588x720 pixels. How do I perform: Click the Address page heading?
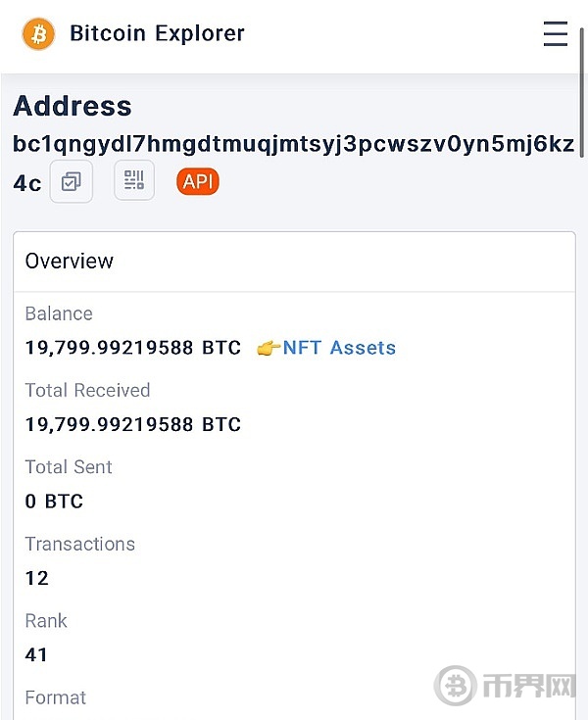click(73, 106)
